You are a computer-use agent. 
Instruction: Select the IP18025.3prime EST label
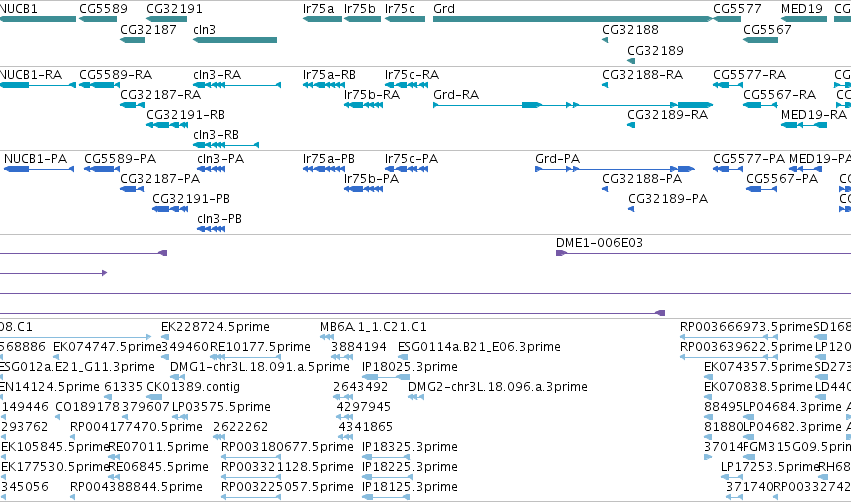click(410, 367)
